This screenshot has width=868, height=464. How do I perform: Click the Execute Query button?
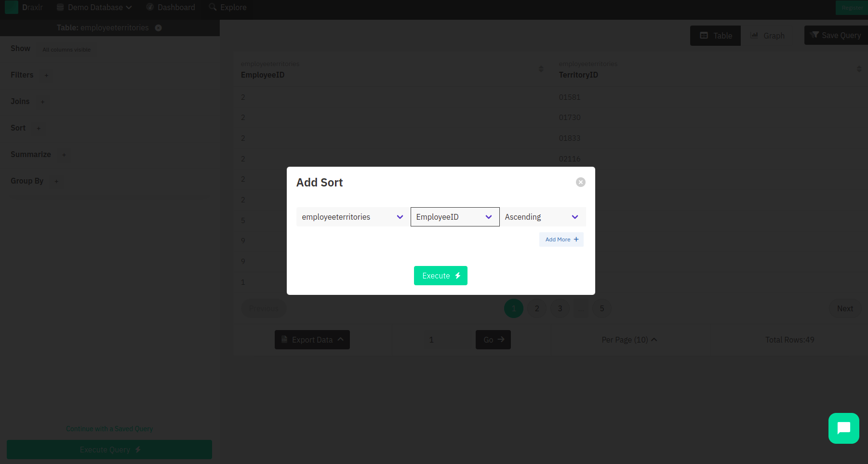[109, 450]
